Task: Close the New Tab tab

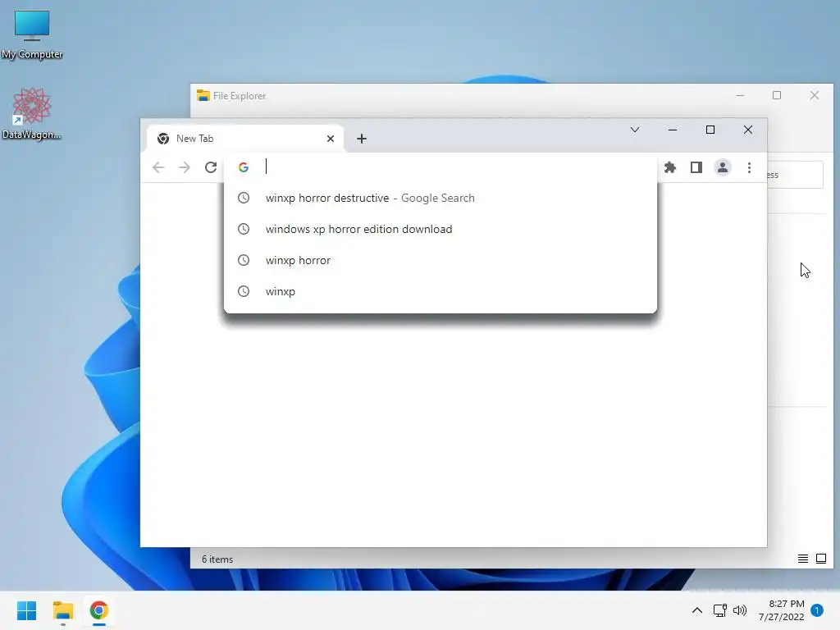Action: [331, 139]
